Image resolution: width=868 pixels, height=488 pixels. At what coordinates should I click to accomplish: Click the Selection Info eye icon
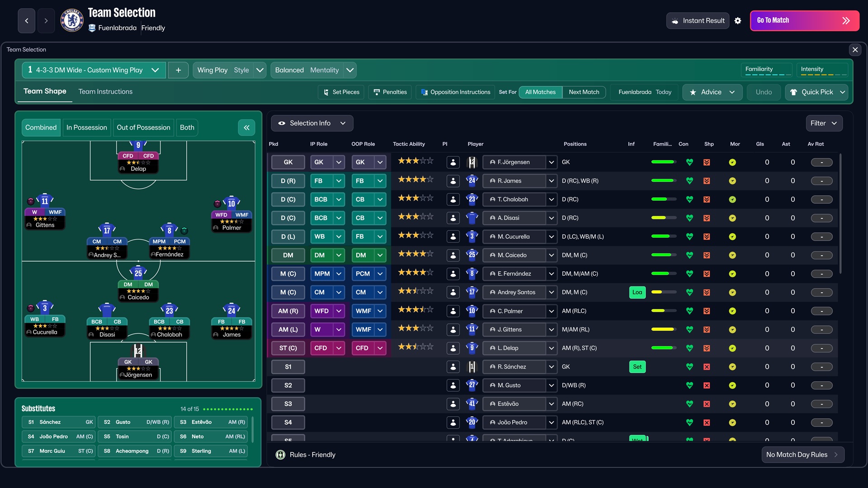[282, 123]
